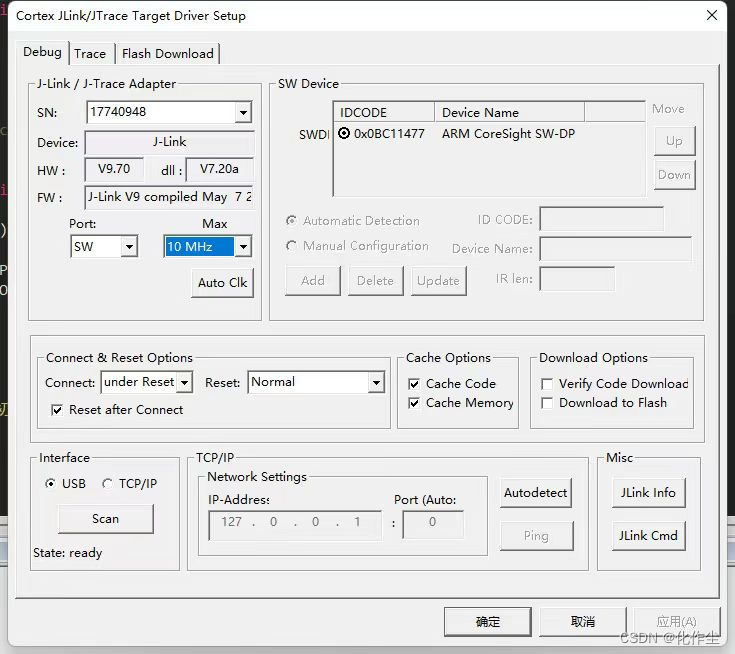Select the USB interface radio button
The height and width of the screenshot is (654, 735).
[50, 483]
